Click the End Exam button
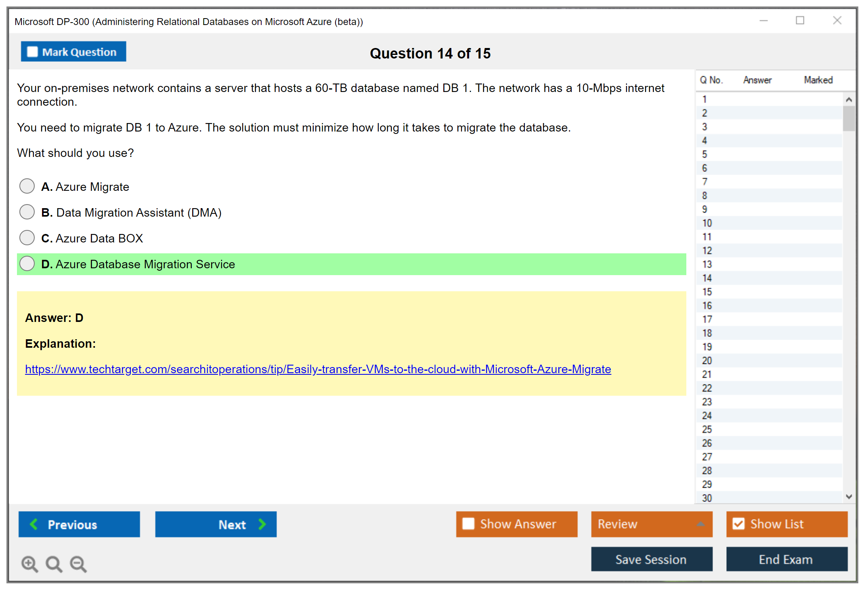This screenshot has width=868, height=593. pos(786,559)
